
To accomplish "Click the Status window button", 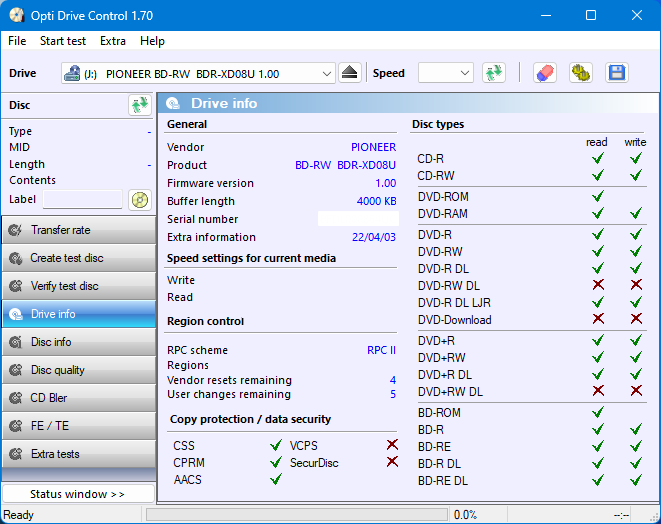I will 78,494.
